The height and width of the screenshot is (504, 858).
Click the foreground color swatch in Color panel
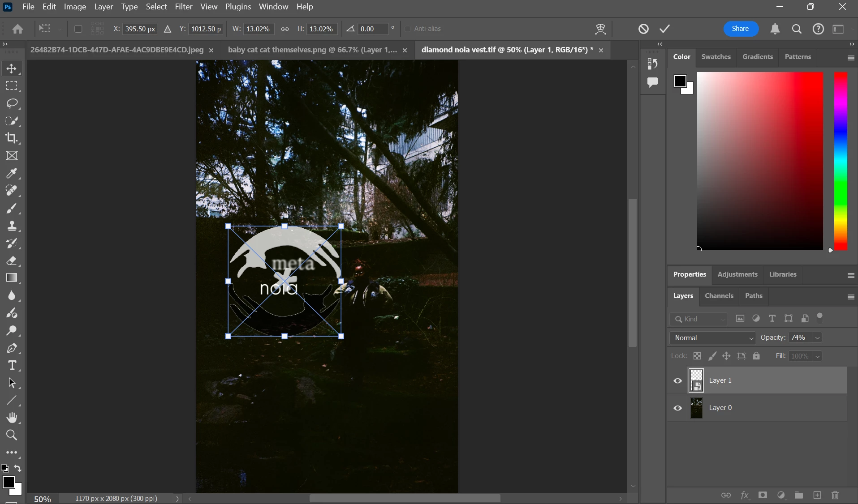[680, 81]
